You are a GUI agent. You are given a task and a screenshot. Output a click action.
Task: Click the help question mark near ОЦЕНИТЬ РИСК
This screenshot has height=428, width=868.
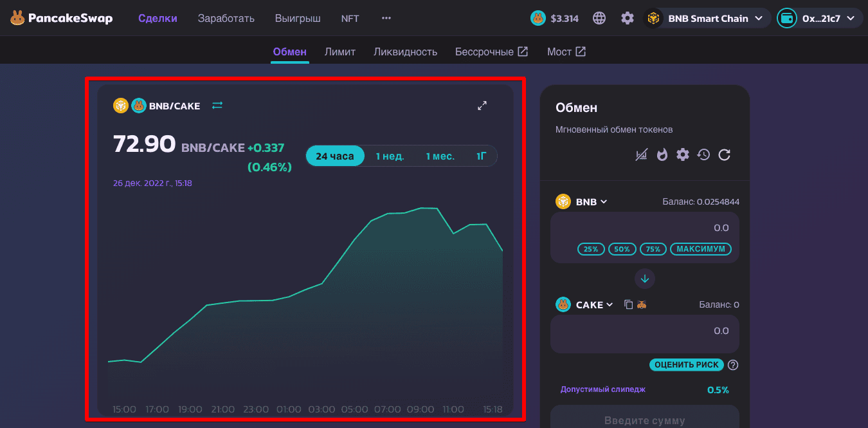[x=733, y=365]
